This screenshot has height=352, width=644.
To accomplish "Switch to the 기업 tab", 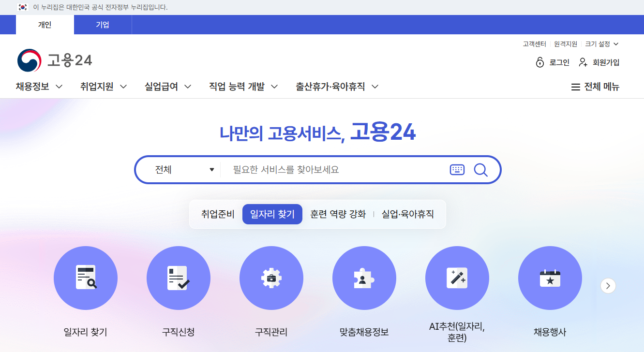I will coord(103,25).
